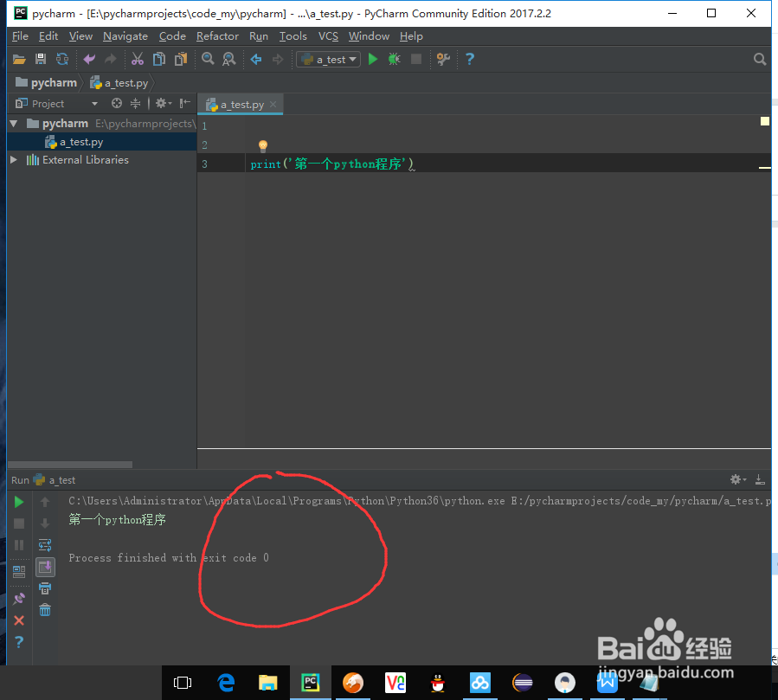
Task: Open the Edit menu
Action: click(x=48, y=36)
